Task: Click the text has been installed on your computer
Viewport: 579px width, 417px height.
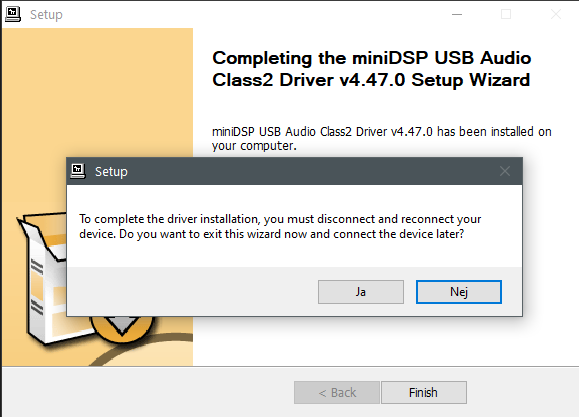Action: click(x=381, y=139)
